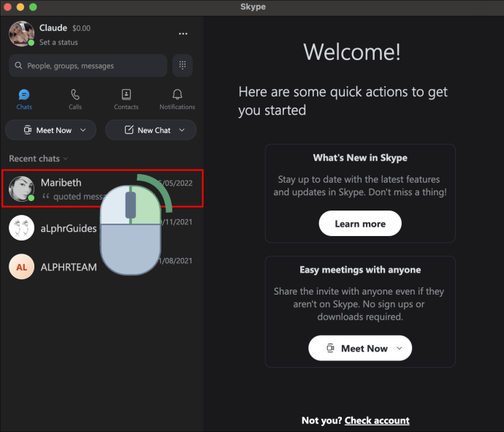Click the What's New in Skype heading
This screenshot has width=504, height=432.
tap(360, 158)
